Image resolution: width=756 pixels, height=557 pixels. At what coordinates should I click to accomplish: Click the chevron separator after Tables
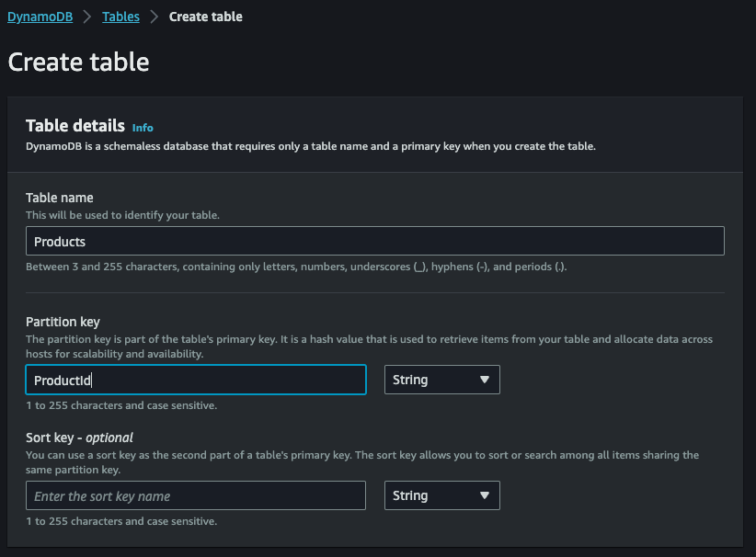tap(155, 17)
